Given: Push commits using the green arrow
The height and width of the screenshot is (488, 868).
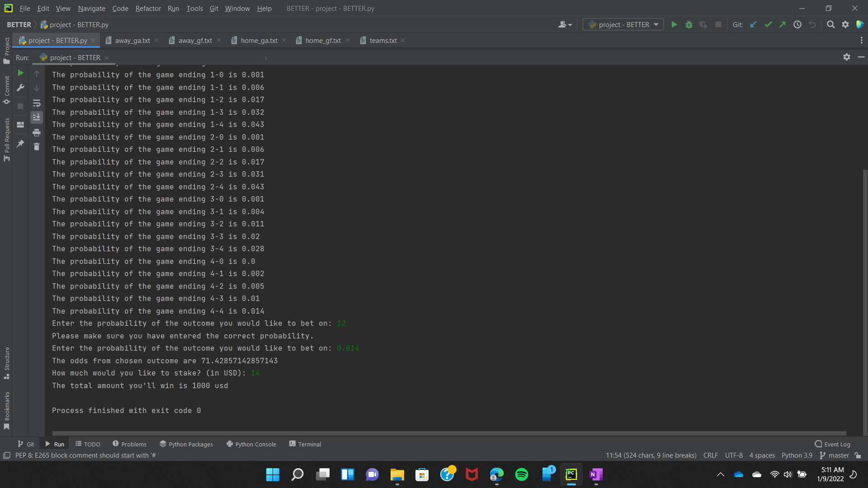Looking at the screenshot, I should 783,24.
